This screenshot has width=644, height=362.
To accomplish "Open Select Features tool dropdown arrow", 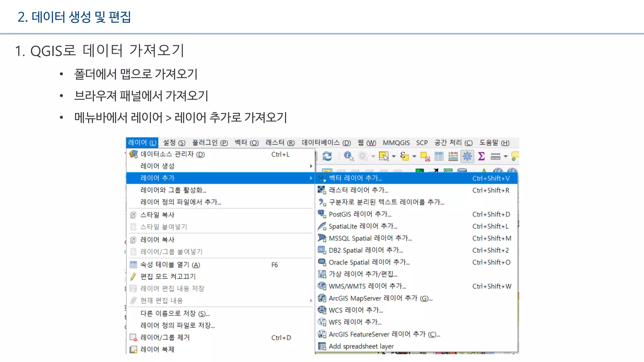I will click(394, 156).
